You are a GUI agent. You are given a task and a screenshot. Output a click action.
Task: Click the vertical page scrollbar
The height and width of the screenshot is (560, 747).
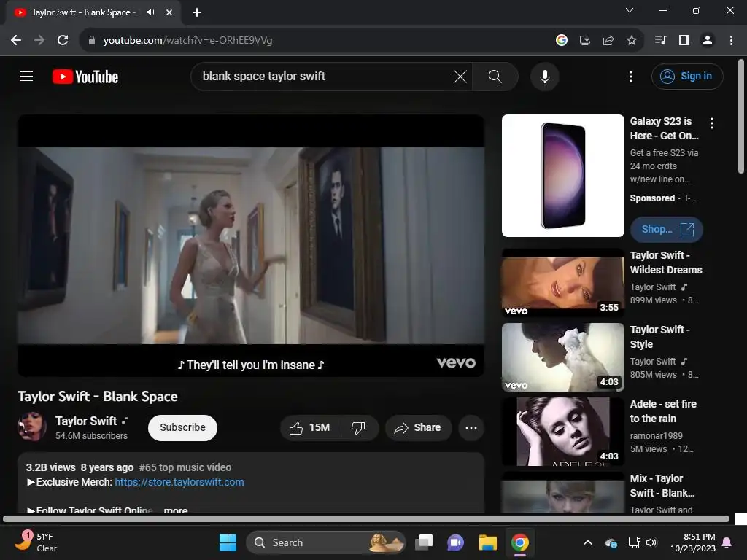point(741,117)
